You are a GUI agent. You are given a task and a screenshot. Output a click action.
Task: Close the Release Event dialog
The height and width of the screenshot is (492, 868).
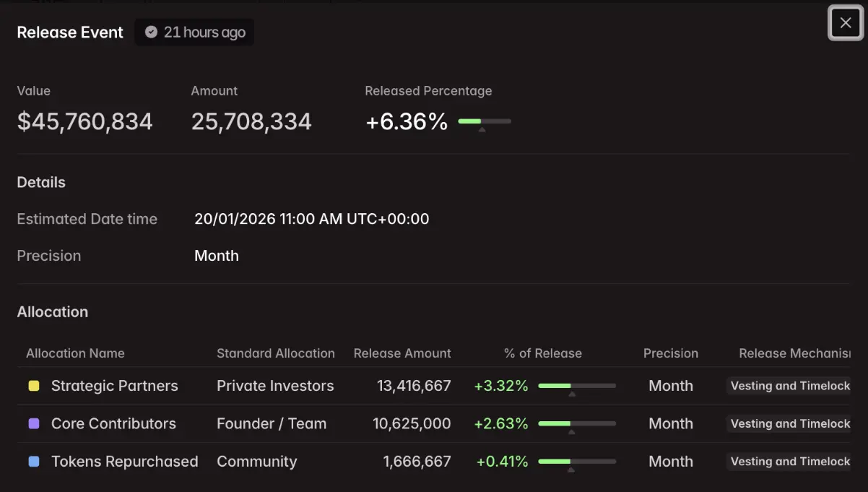click(845, 23)
